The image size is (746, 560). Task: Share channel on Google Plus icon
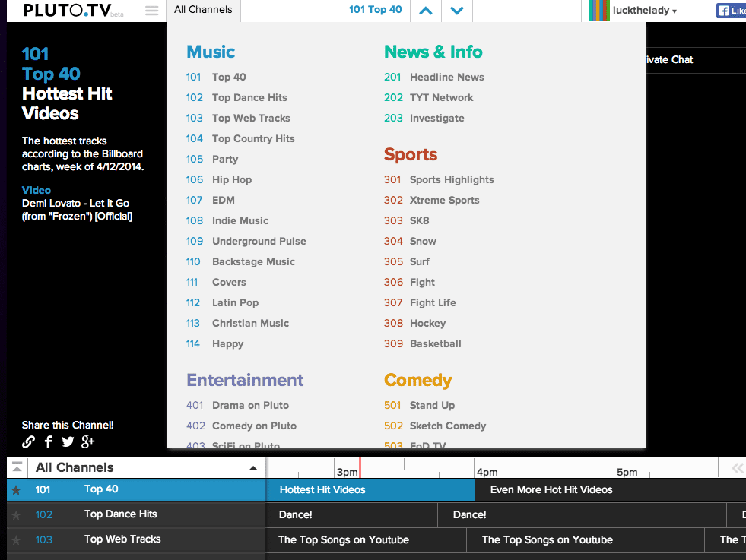(87, 442)
